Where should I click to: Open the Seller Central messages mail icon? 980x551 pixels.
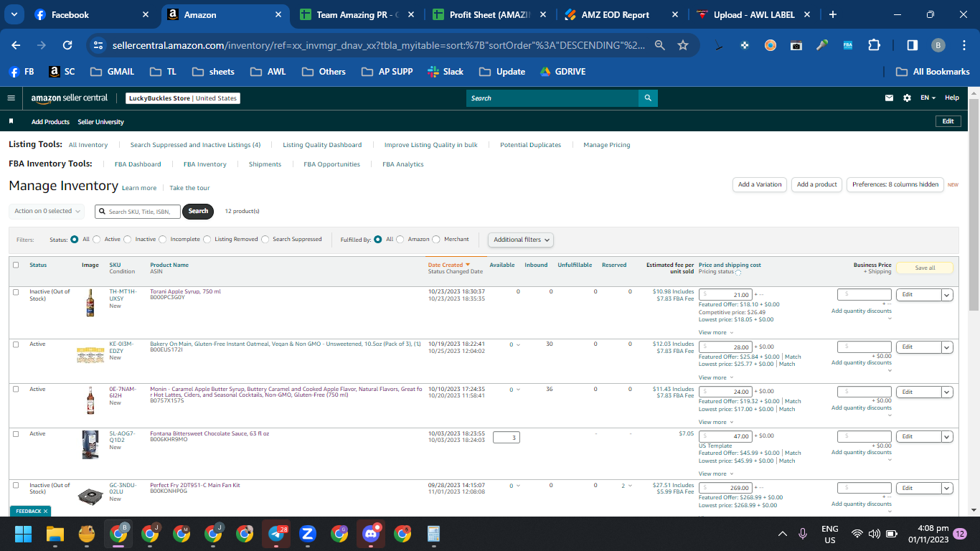(x=890, y=98)
